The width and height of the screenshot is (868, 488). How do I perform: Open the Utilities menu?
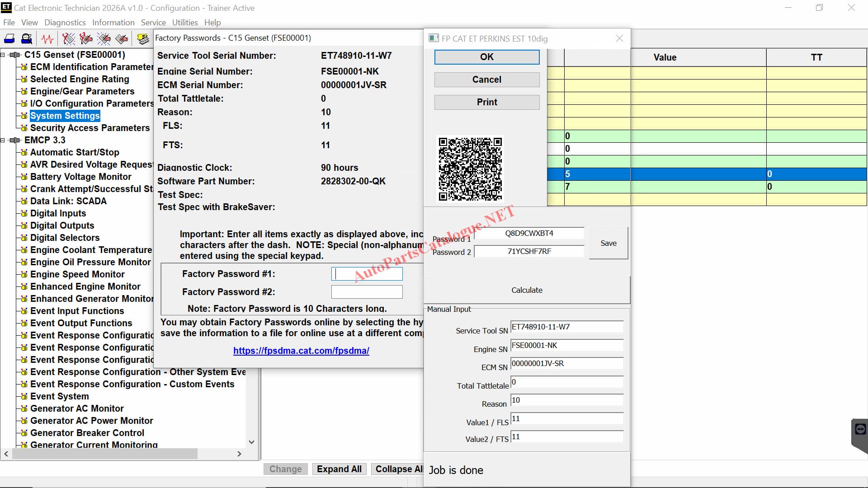tap(184, 23)
